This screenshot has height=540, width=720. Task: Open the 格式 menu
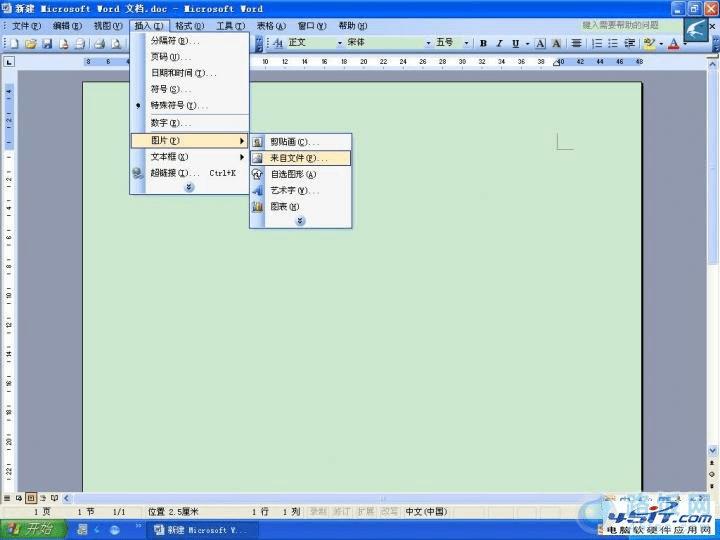pos(190,26)
